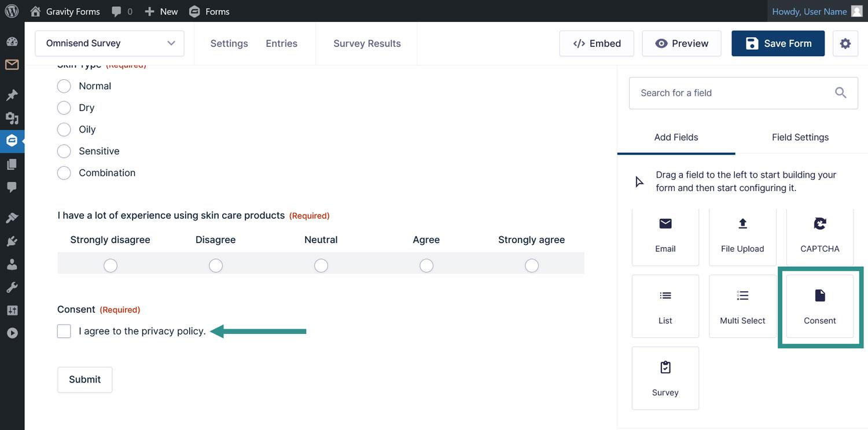This screenshot has width=868, height=430.
Task: Go to the Gravity Forms site home
Action: 65,11
